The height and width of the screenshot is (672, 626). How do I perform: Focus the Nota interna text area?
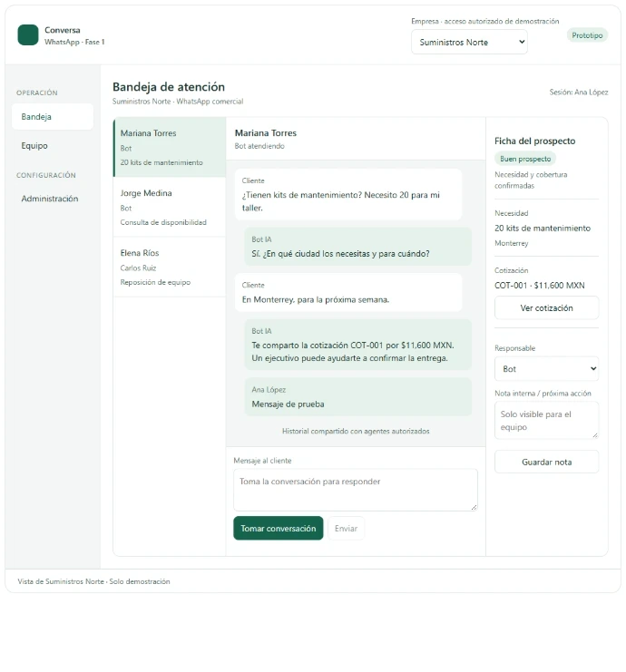(546, 421)
